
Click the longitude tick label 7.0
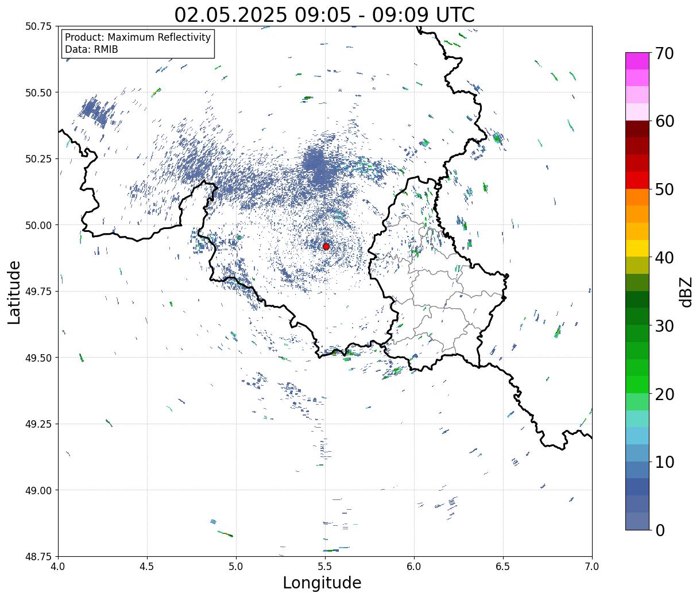pyautogui.click(x=592, y=567)
